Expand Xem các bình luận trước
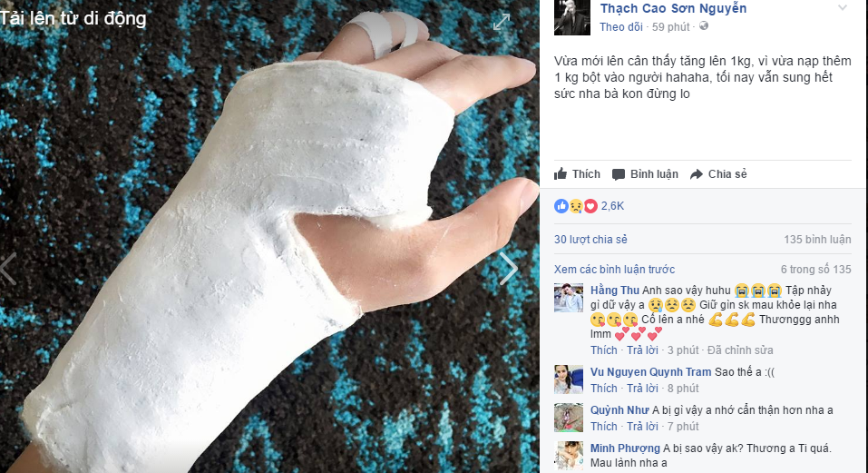The height and width of the screenshot is (473, 868). point(614,270)
